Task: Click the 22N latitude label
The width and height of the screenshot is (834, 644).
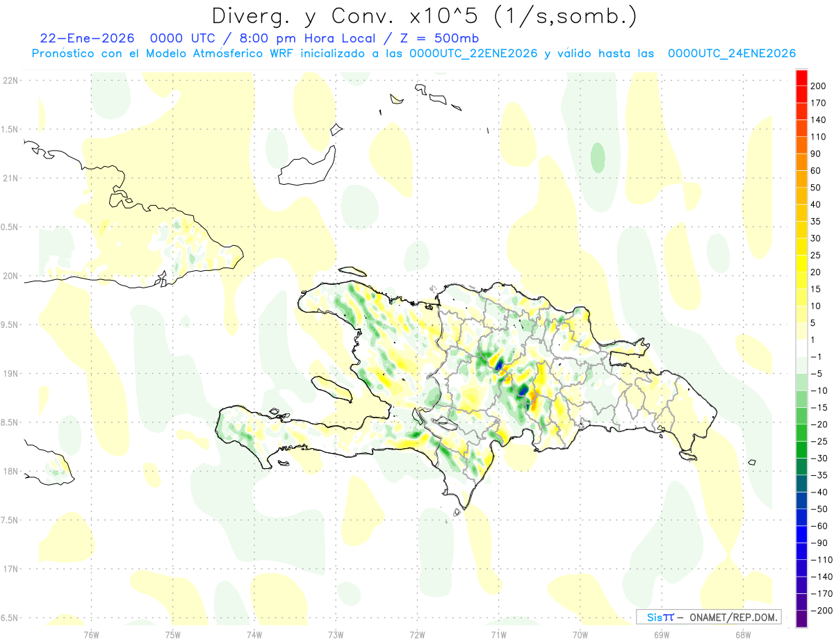Action: pos(10,80)
